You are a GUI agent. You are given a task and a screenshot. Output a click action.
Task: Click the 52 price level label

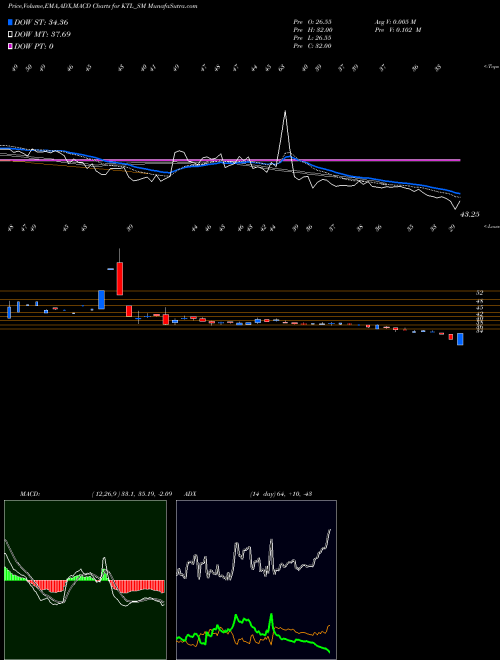coord(480,293)
